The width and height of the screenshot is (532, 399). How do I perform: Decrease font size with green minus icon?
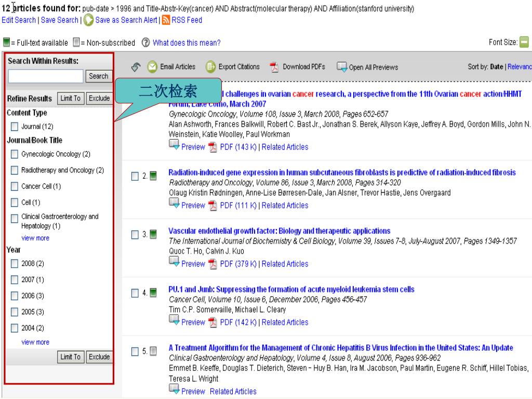click(x=525, y=43)
